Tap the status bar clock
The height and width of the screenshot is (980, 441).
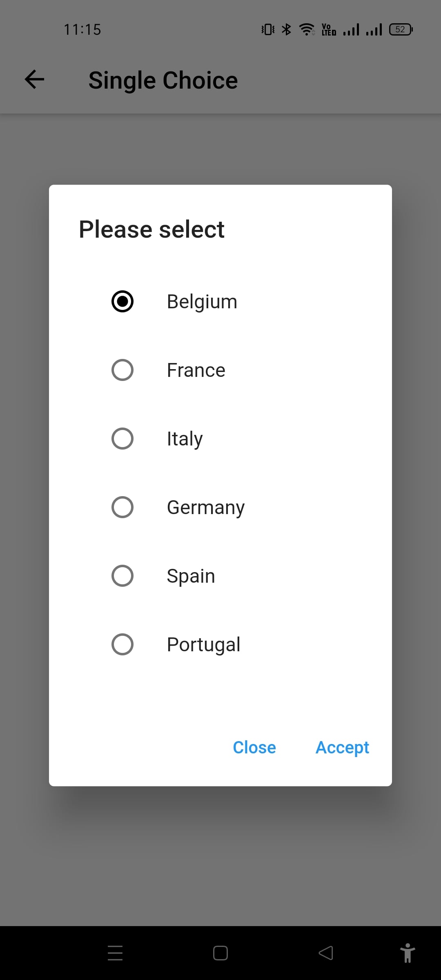(x=82, y=29)
